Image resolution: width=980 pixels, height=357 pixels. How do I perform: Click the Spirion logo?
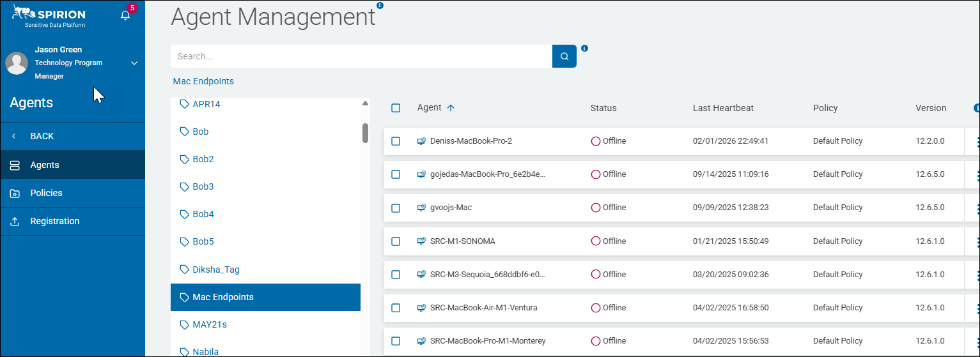[49, 16]
